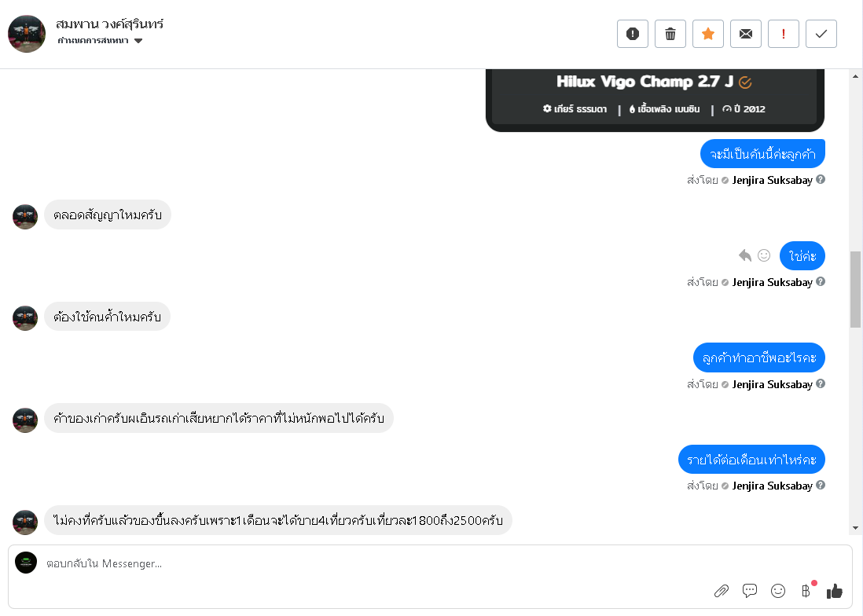This screenshot has height=616, width=863.
Task: Delete conversation with the trash icon
Action: pos(670,34)
